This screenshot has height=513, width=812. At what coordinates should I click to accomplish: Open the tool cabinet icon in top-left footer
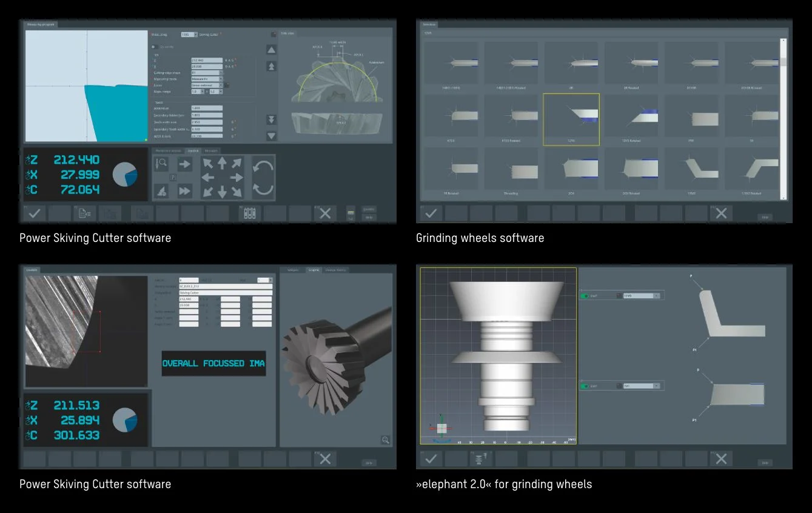click(x=249, y=213)
